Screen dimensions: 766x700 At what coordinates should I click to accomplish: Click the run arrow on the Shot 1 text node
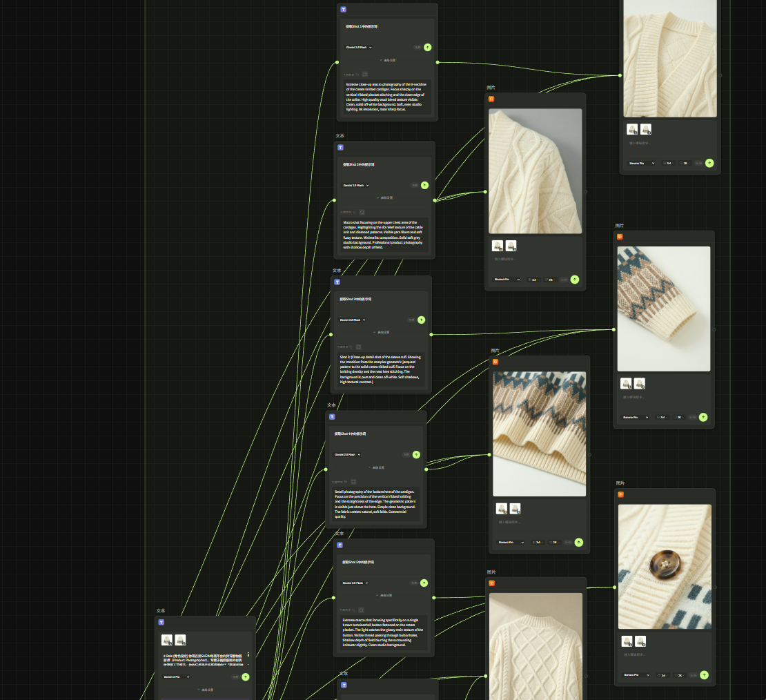428,47
